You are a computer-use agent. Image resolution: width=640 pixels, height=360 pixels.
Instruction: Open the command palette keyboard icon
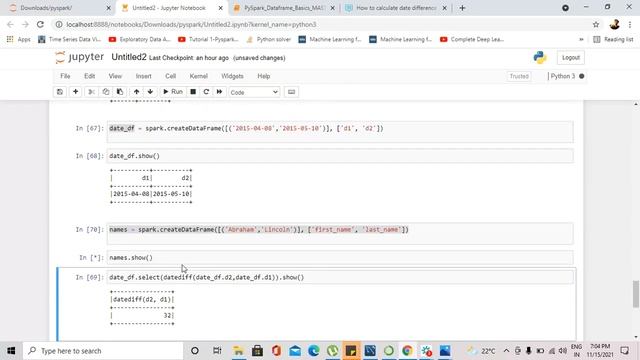[x=291, y=92]
